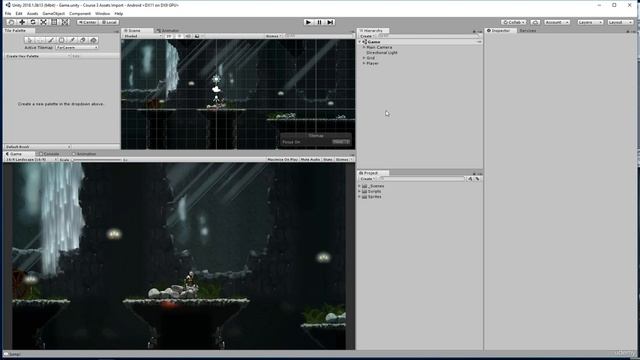Choose Tile Palette box fill tool
Screen dimensions: 640x360
(x=61, y=40)
